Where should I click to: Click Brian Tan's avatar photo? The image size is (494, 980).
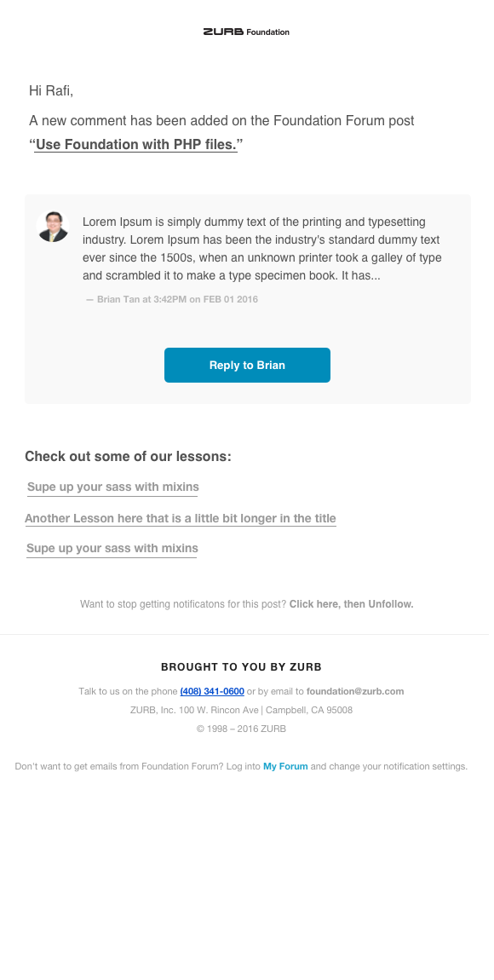click(53, 226)
